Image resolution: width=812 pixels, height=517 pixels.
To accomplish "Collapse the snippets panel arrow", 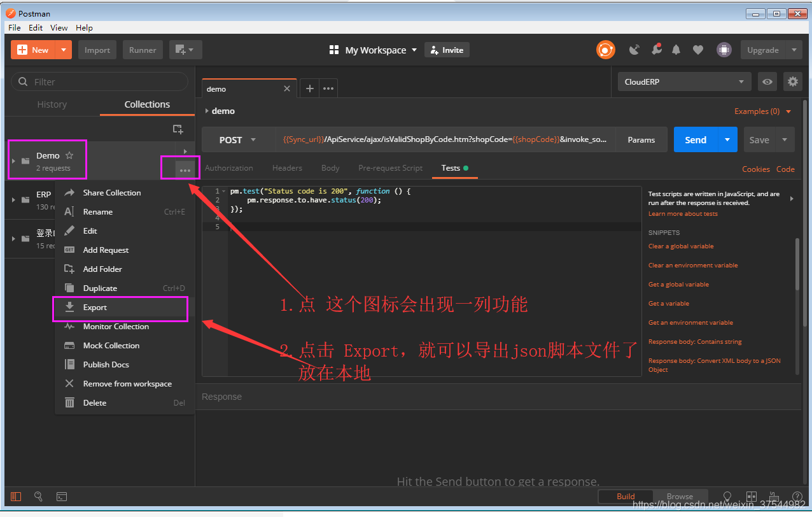I will point(792,199).
